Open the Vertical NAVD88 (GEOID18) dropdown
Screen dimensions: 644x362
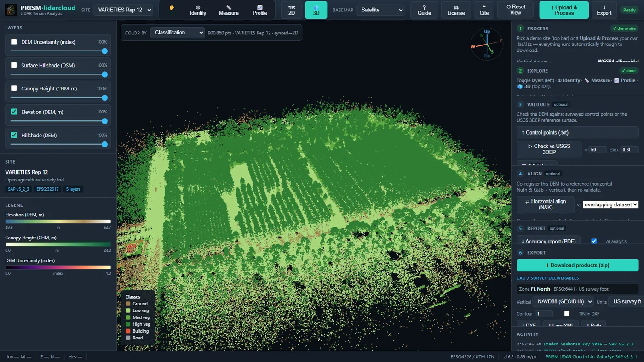(x=563, y=302)
